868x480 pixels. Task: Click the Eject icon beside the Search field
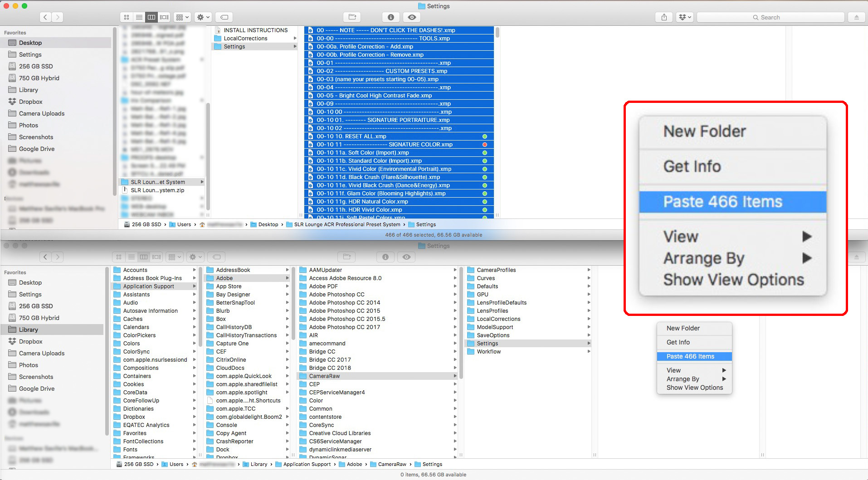(856, 17)
